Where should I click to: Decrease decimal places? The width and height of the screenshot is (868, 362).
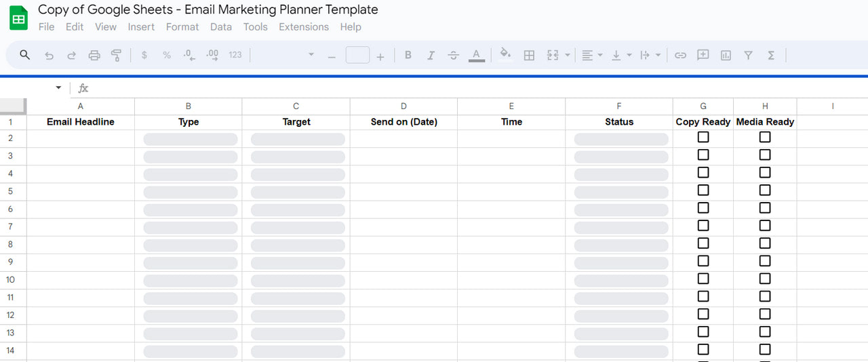tap(189, 56)
